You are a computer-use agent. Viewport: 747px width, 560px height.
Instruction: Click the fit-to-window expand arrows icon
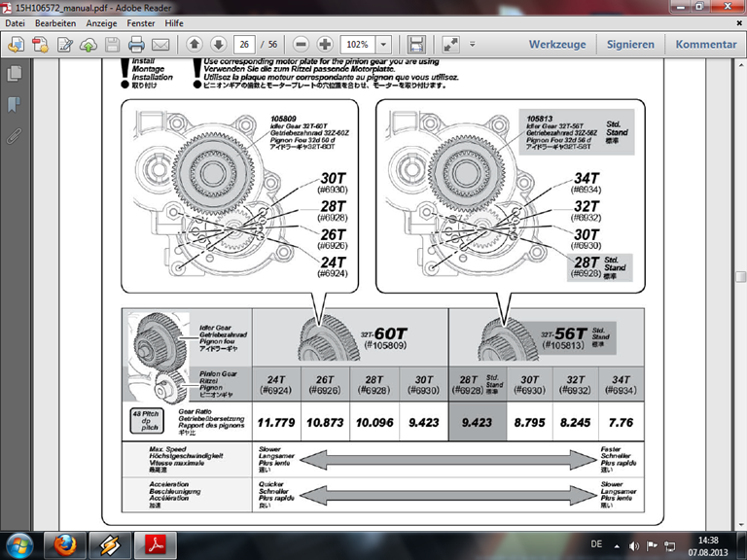point(450,44)
